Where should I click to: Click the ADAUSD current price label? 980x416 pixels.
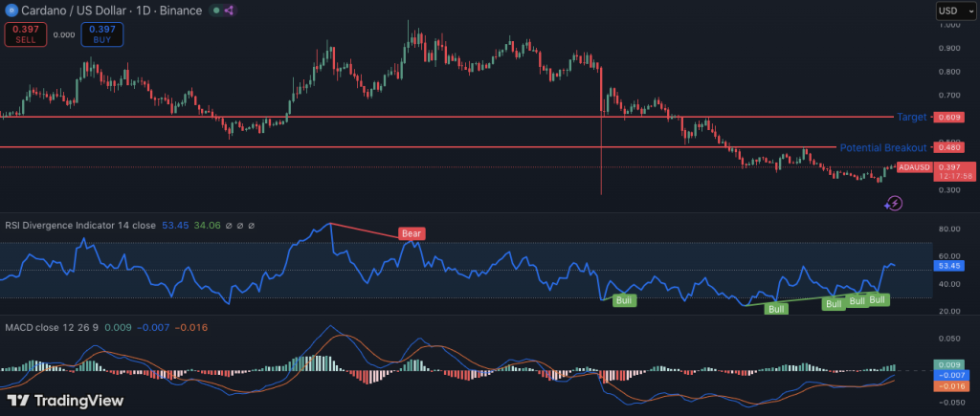[915, 167]
